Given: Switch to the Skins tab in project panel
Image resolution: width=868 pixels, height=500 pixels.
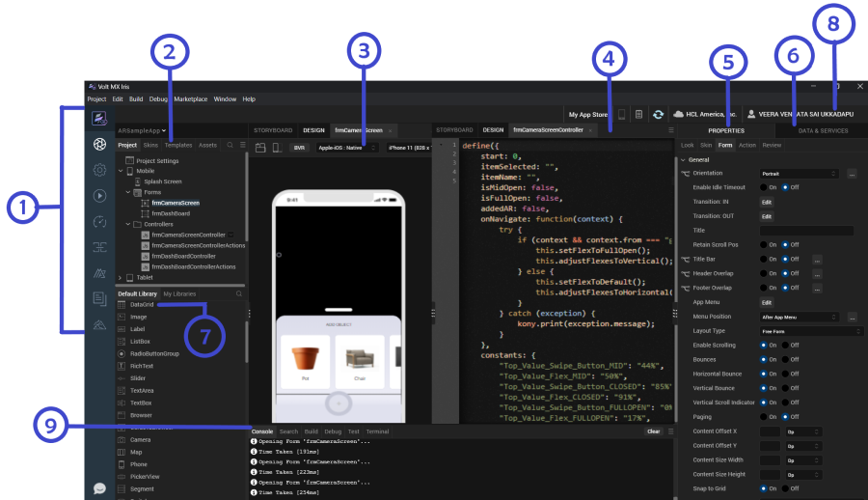Looking at the screenshot, I should [150, 145].
